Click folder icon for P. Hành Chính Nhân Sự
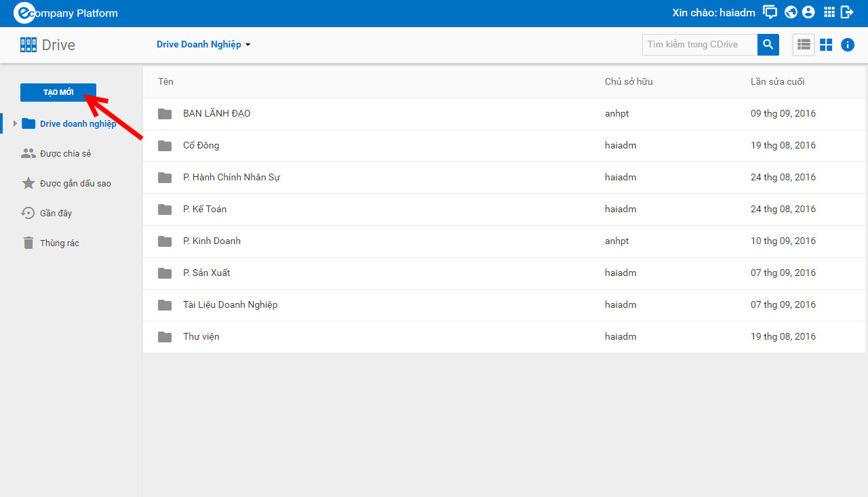This screenshot has height=497, width=868. pyautogui.click(x=165, y=178)
